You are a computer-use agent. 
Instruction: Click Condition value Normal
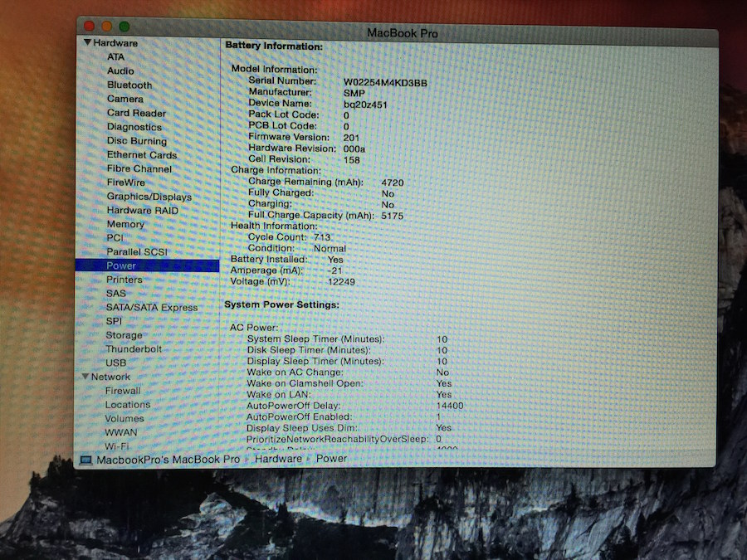pos(330,249)
